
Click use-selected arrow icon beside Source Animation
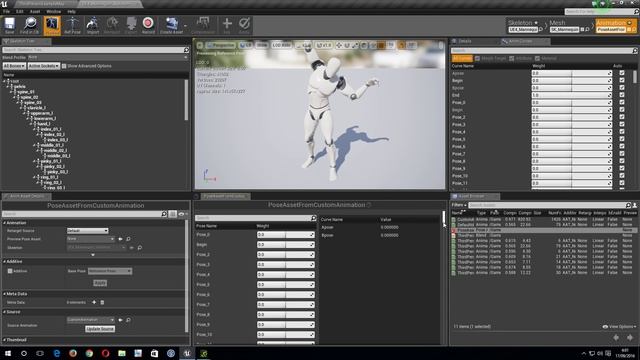click(x=120, y=320)
